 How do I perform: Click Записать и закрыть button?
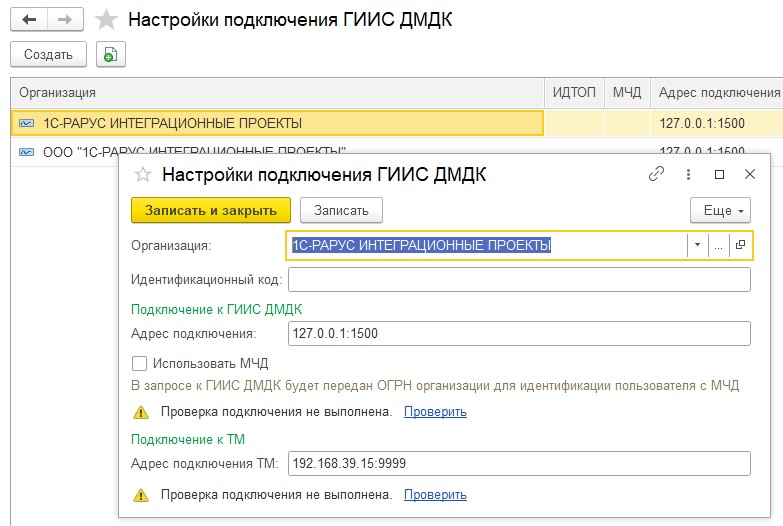click(211, 210)
